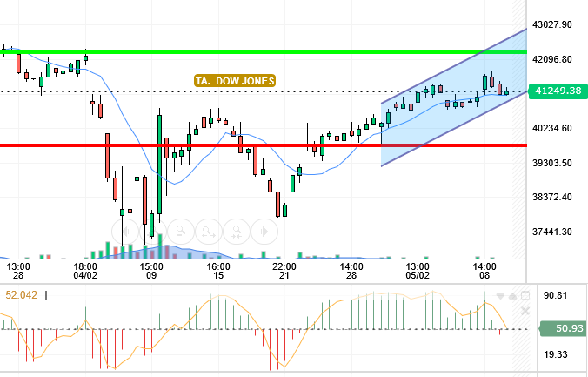Click the 37441.30 price axis label
588x377 pixels.
(x=552, y=232)
